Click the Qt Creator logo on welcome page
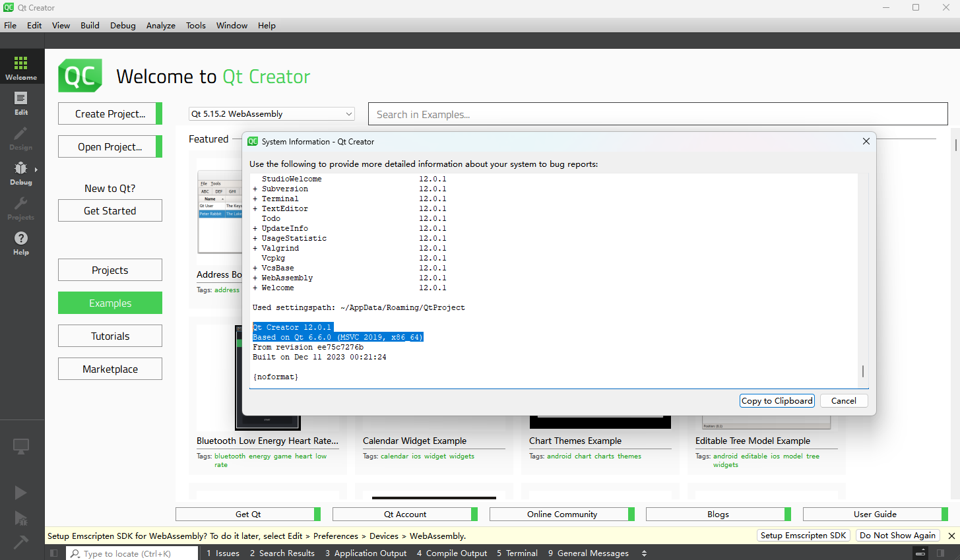960x560 pixels. [80, 76]
